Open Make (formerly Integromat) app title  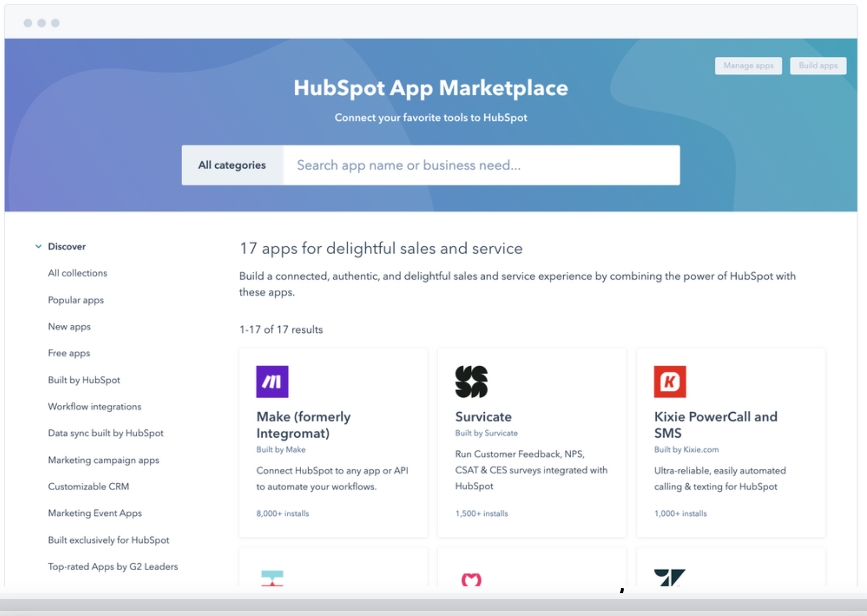coord(303,425)
